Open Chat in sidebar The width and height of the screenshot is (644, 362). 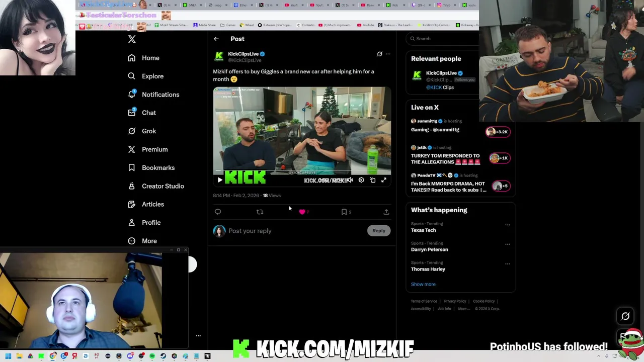click(x=142, y=113)
